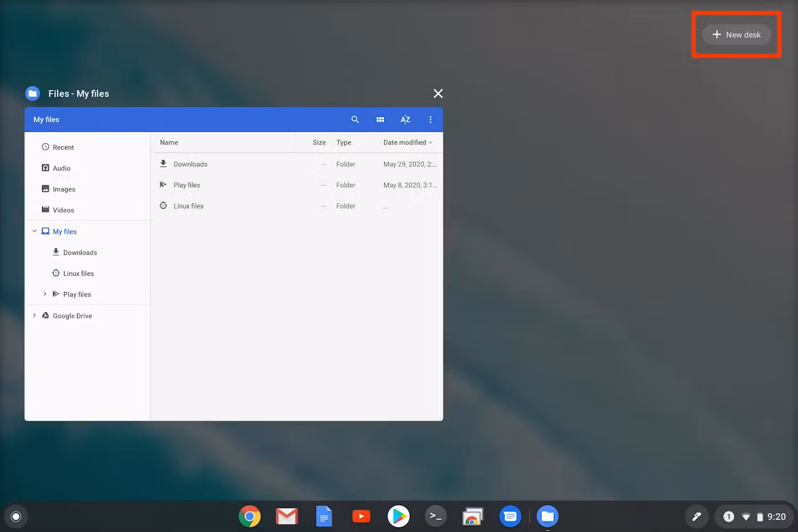Open the status area with the clock

(777, 516)
